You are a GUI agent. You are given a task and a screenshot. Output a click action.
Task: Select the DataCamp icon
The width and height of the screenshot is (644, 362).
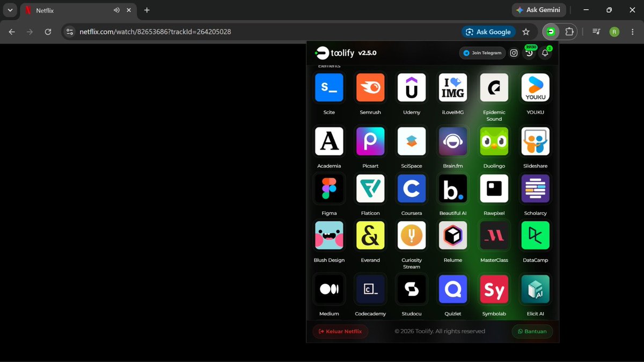pos(536,235)
